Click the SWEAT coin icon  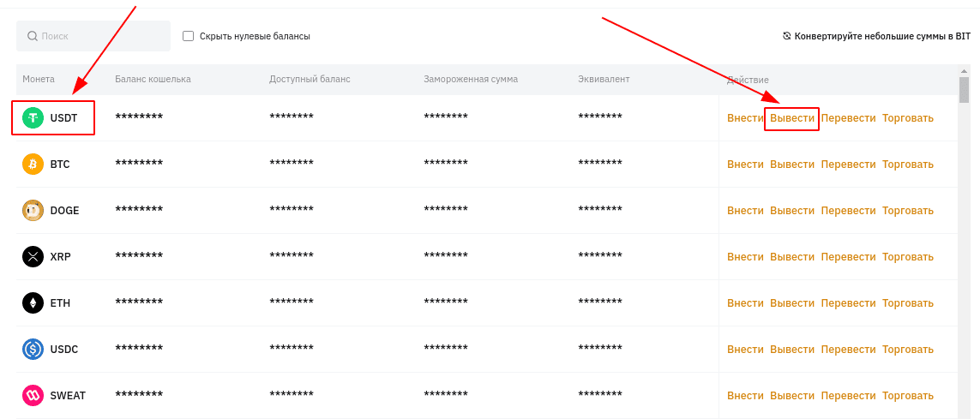coord(33,395)
